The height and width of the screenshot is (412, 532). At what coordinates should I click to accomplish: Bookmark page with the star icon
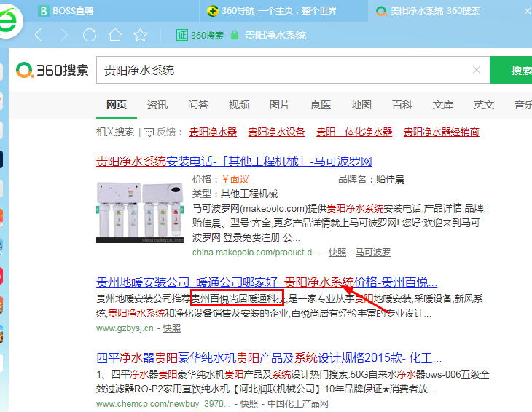coord(140,34)
